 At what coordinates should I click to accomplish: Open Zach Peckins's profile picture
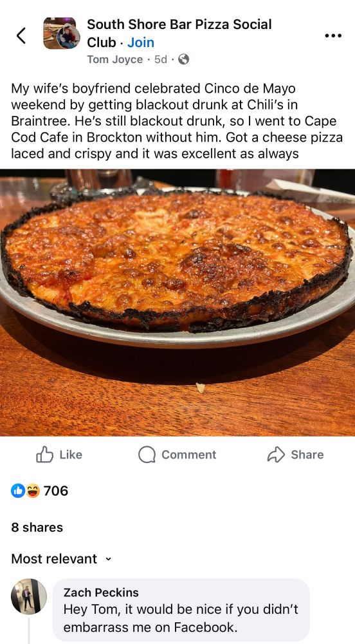click(x=29, y=596)
